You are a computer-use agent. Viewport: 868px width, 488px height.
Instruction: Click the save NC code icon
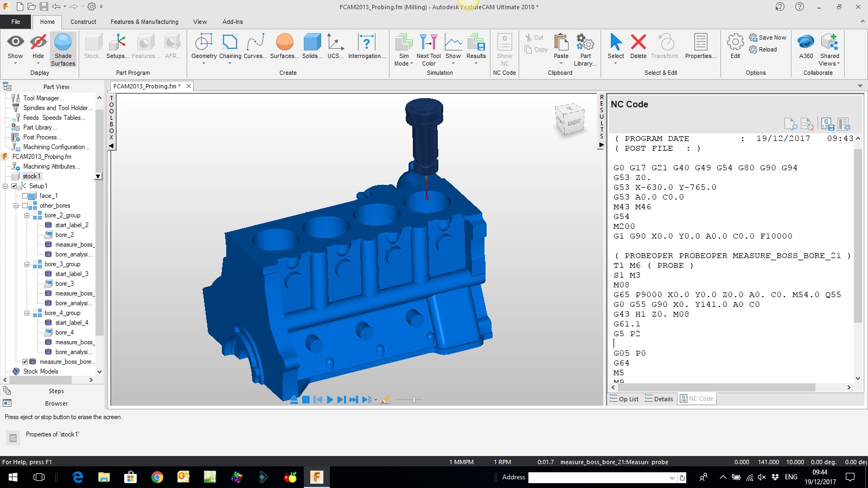click(x=827, y=124)
